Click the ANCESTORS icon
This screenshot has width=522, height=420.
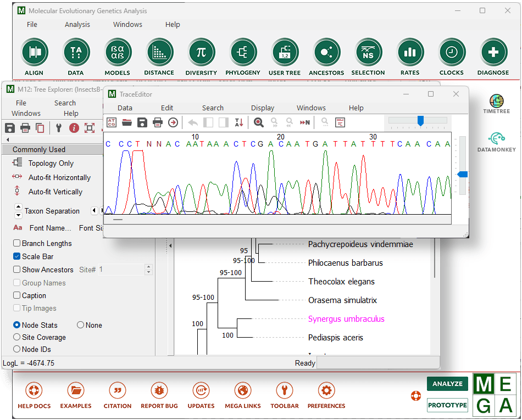[326, 53]
